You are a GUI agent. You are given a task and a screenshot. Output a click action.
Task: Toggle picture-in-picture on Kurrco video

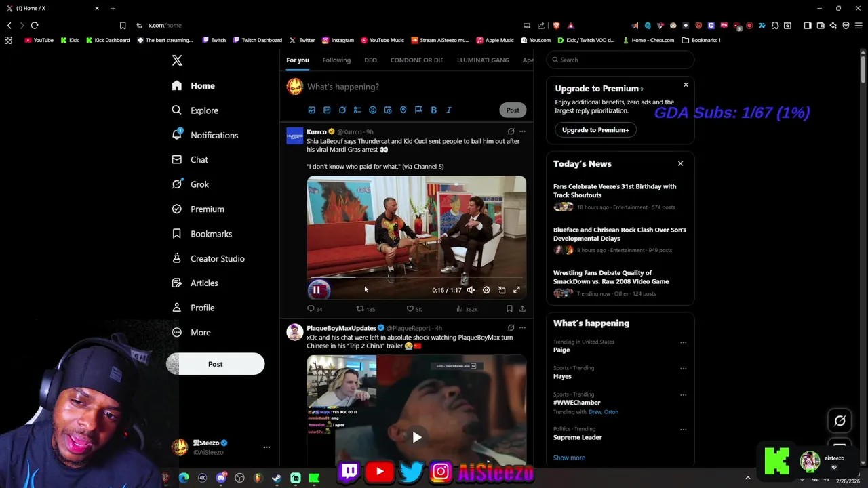point(502,290)
